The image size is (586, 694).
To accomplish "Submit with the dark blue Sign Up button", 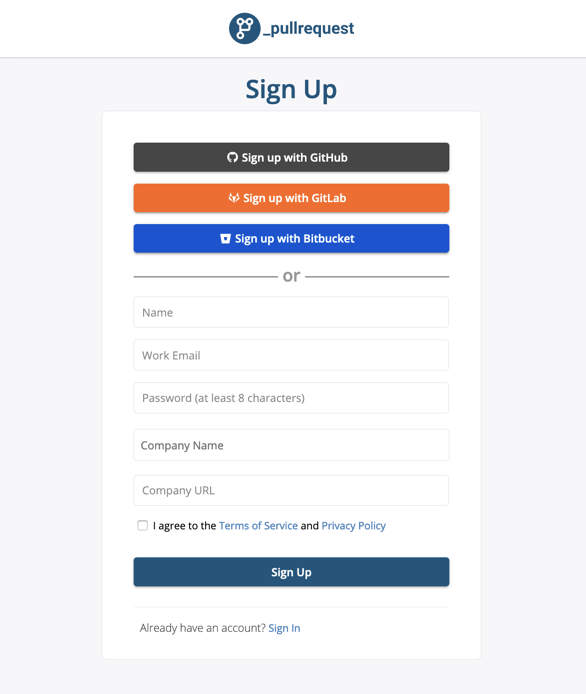I will pyautogui.click(x=291, y=572).
